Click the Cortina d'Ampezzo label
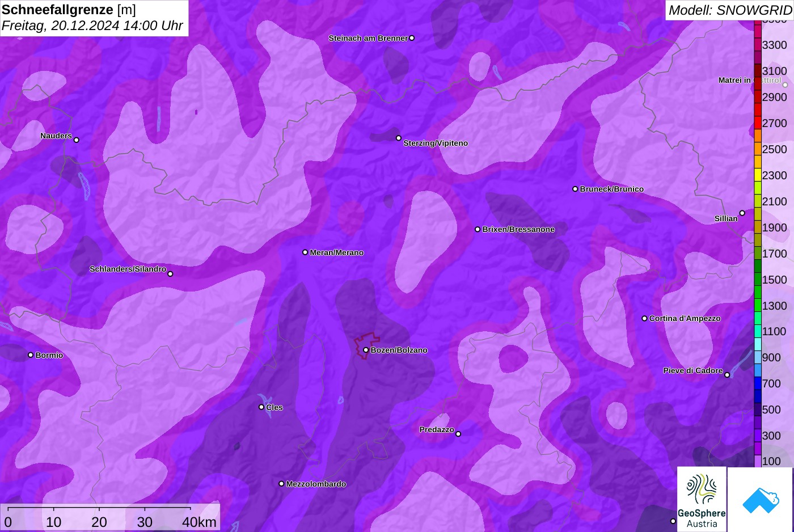Screen dimensions: 794x532 tap(685, 319)
